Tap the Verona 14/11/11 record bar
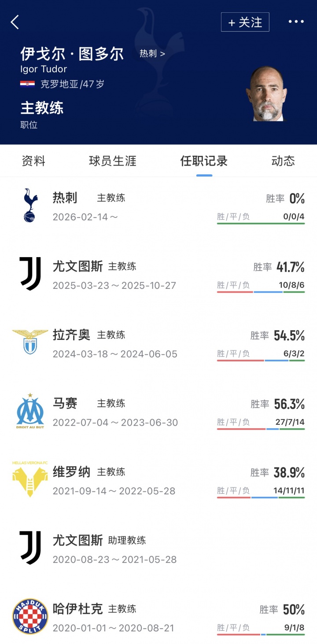Viewport: 317px width, 644px height. coord(261,497)
